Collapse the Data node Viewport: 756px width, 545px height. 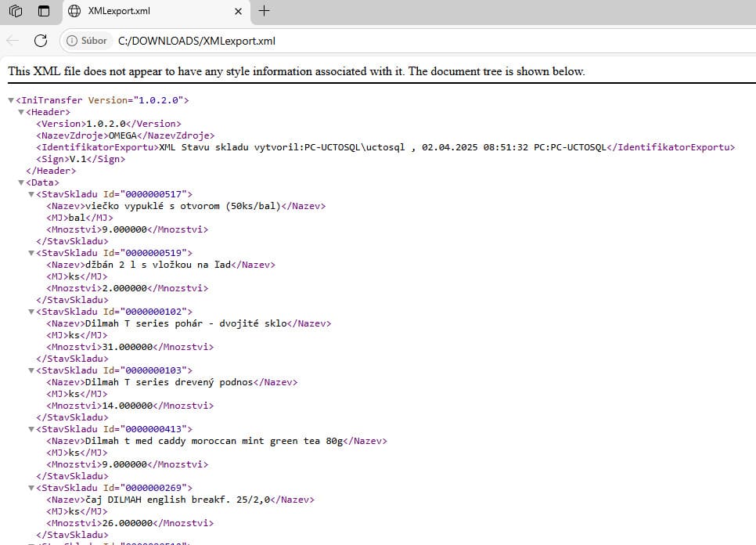pos(21,182)
